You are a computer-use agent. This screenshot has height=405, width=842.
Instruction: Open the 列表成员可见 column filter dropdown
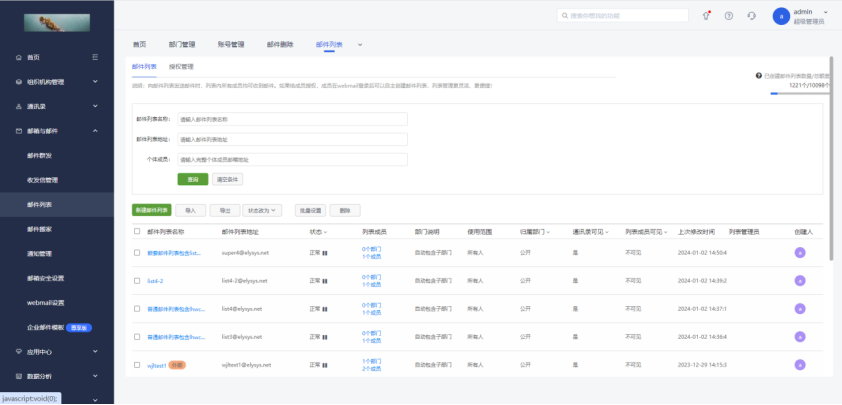pyautogui.click(x=665, y=232)
